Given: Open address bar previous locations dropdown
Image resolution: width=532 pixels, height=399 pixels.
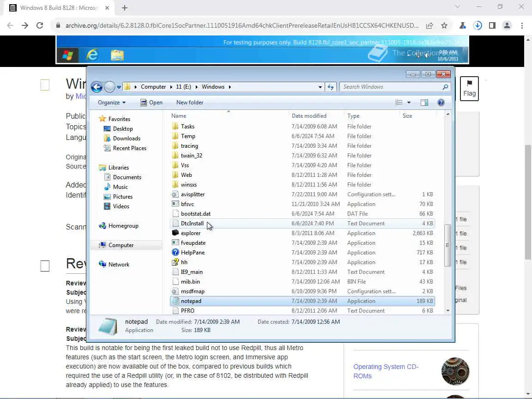Looking at the screenshot, I should point(320,87).
